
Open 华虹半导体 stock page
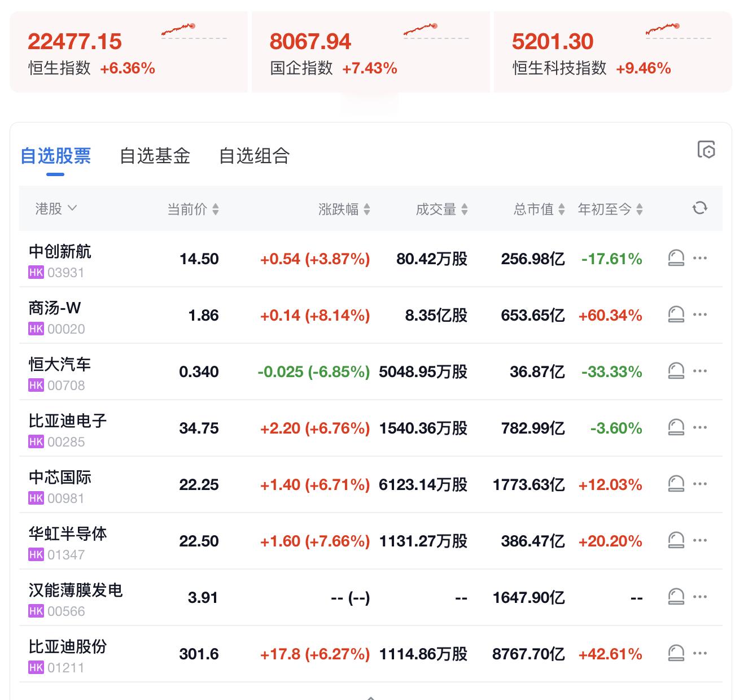(68, 533)
